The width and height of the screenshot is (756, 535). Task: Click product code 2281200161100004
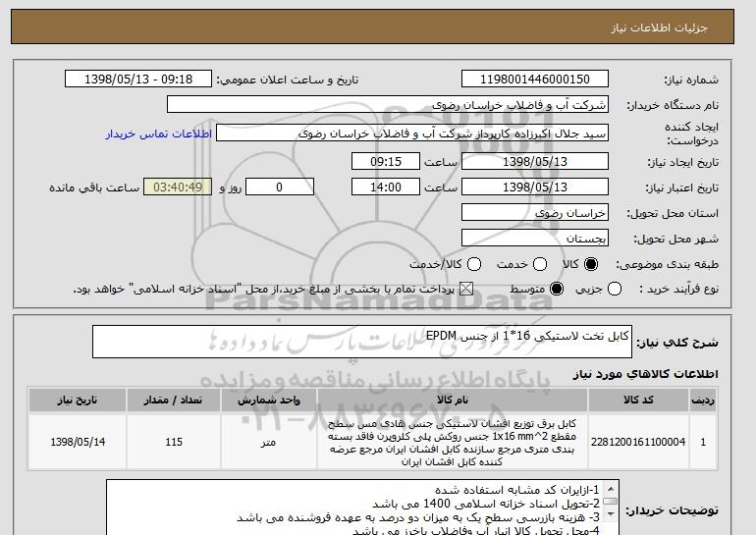coord(638,442)
